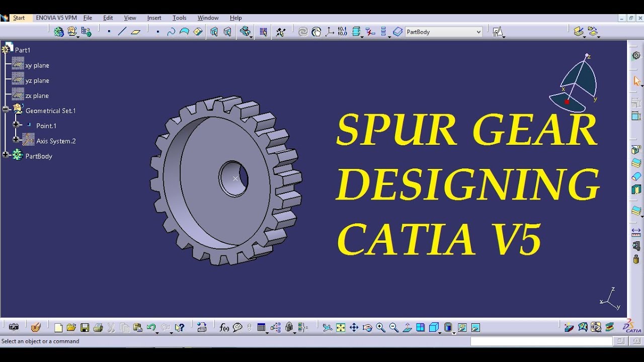Open the Edit menu

(108, 18)
